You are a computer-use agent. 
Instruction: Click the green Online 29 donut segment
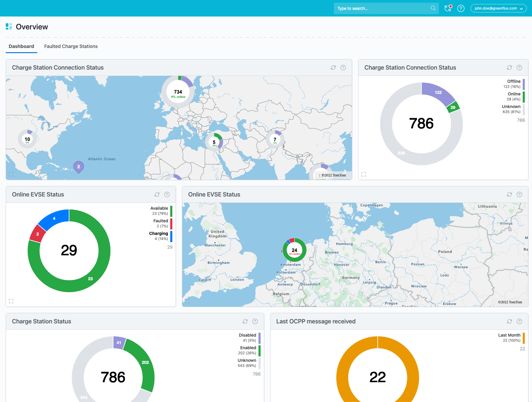point(453,107)
